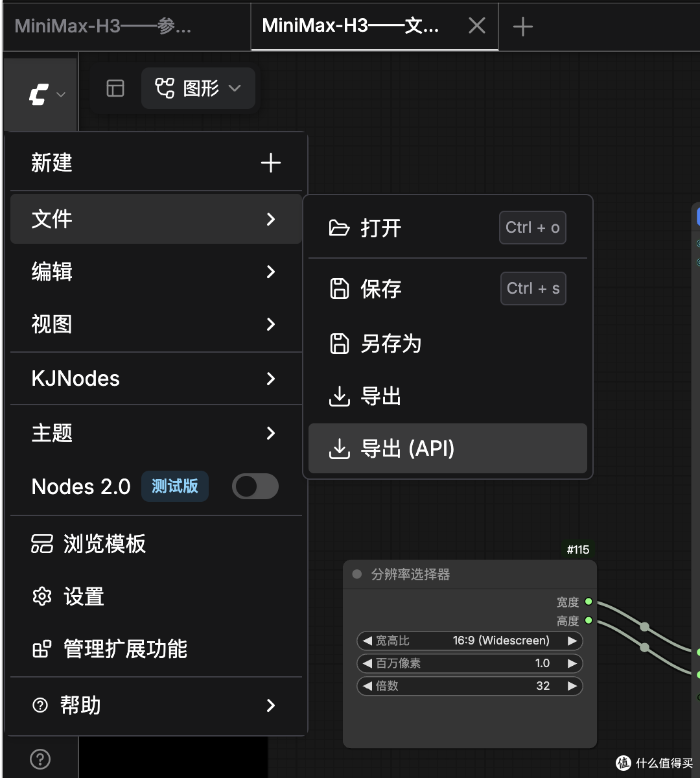This screenshot has width=700, height=778.
Task: Click the 高度 output port
Action: coord(589,620)
